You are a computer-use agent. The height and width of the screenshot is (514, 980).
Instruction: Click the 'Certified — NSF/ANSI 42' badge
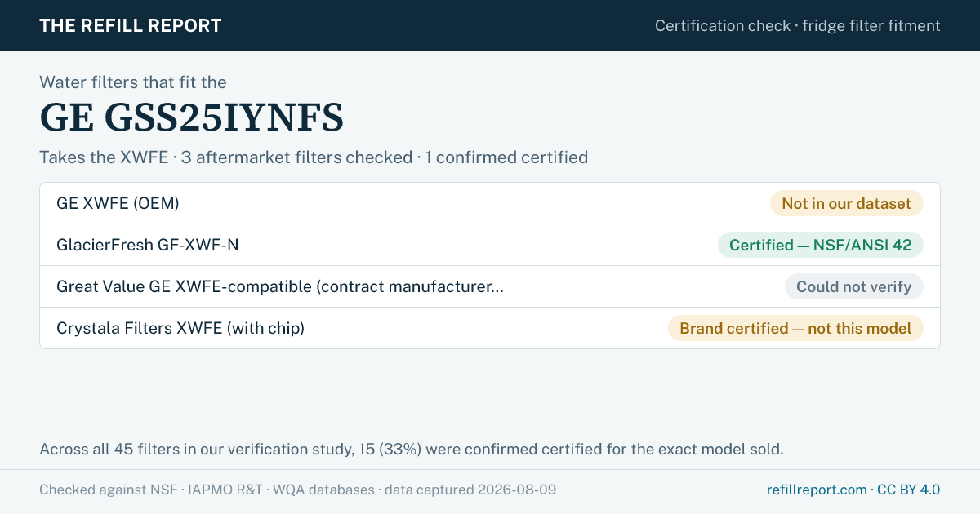(820, 245)
